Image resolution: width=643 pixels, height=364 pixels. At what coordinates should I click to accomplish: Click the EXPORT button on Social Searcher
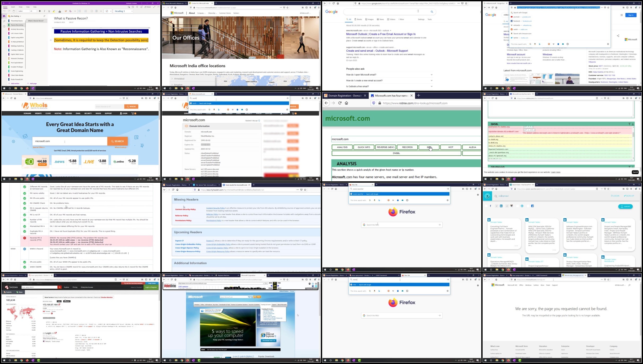[x=625, y=207]
